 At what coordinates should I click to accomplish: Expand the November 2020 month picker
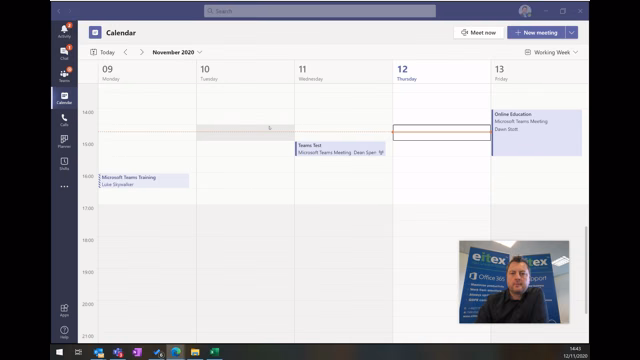click(177, 52)
